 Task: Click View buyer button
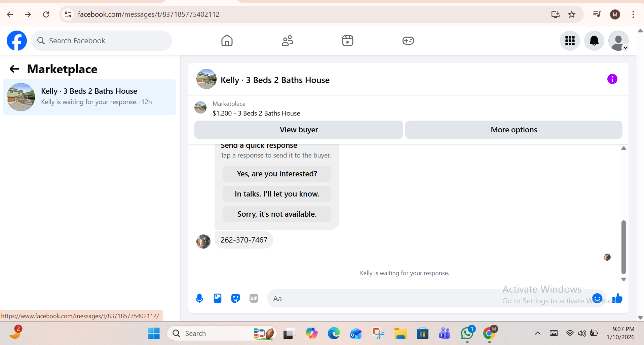(x=299, y=130)
